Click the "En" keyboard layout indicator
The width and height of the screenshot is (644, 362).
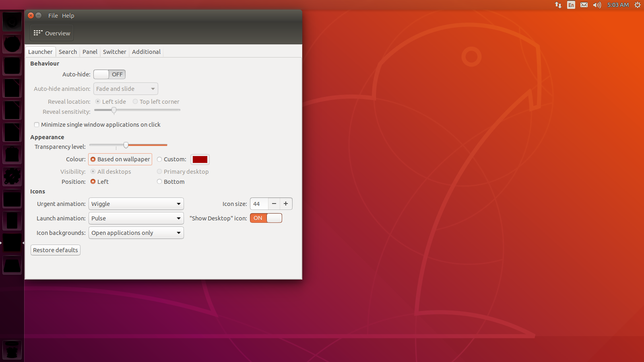tap(571, 5)
